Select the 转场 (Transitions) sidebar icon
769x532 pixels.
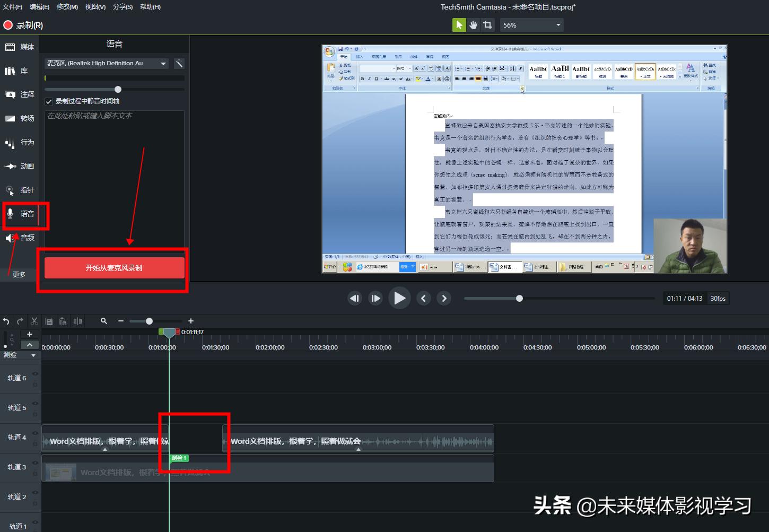(x=20, y=118)
